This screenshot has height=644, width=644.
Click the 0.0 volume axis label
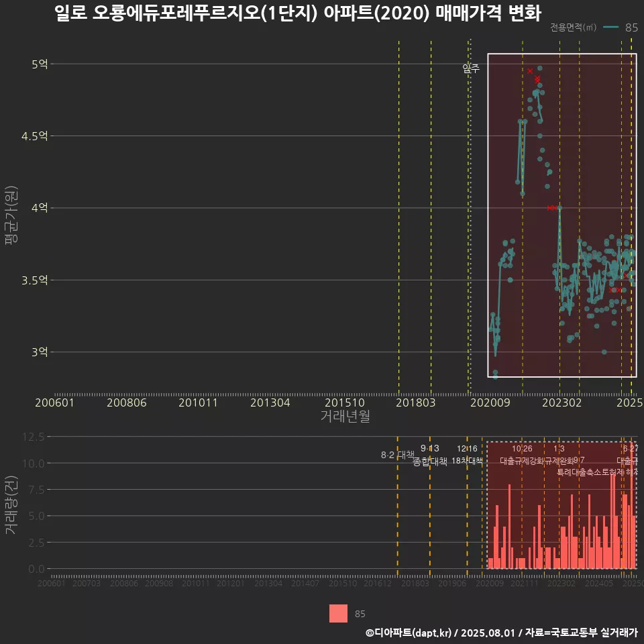36,569
